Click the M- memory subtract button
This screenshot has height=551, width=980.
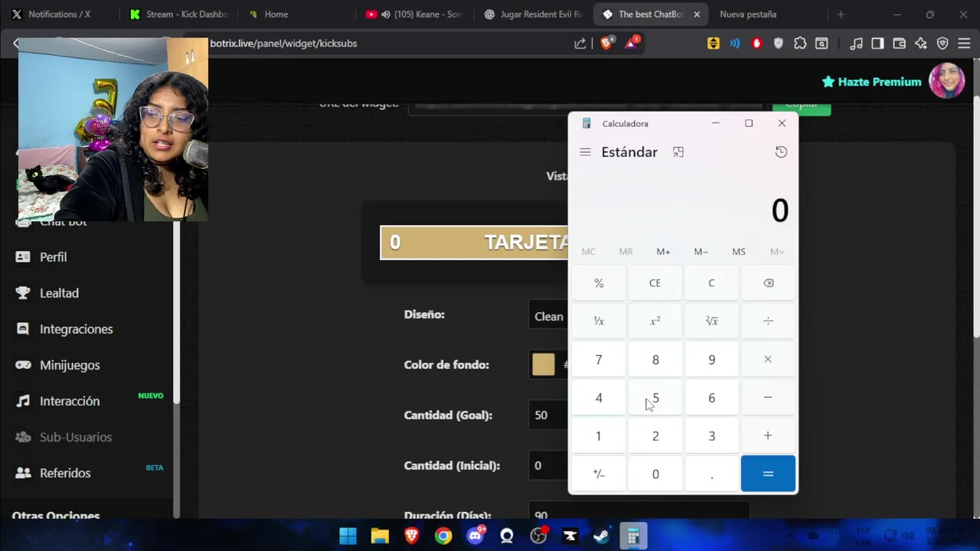point(701,252)
